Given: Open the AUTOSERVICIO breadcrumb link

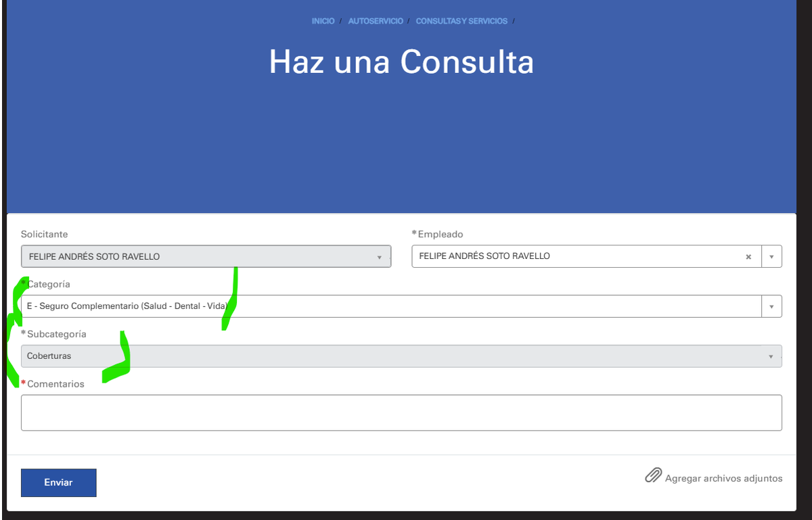Looking at the screenshot, I should pyautogui.click(x=376, y=21).
